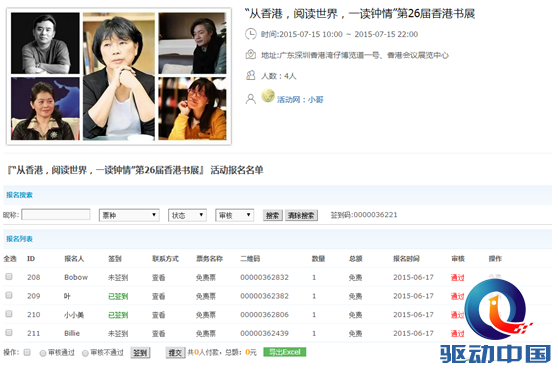
Task: Open the 活动网：小哥 organizer link
Action: click(x=300, y=100)
